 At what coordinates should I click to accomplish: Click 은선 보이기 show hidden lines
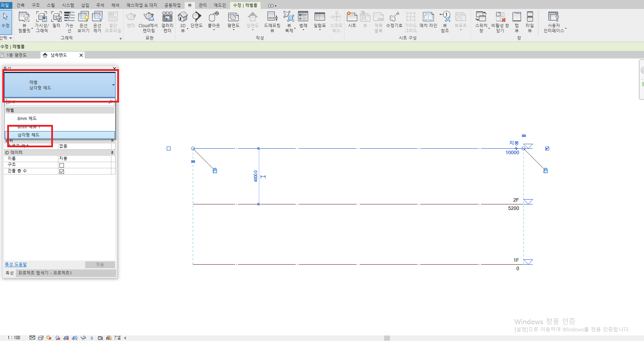84,22
